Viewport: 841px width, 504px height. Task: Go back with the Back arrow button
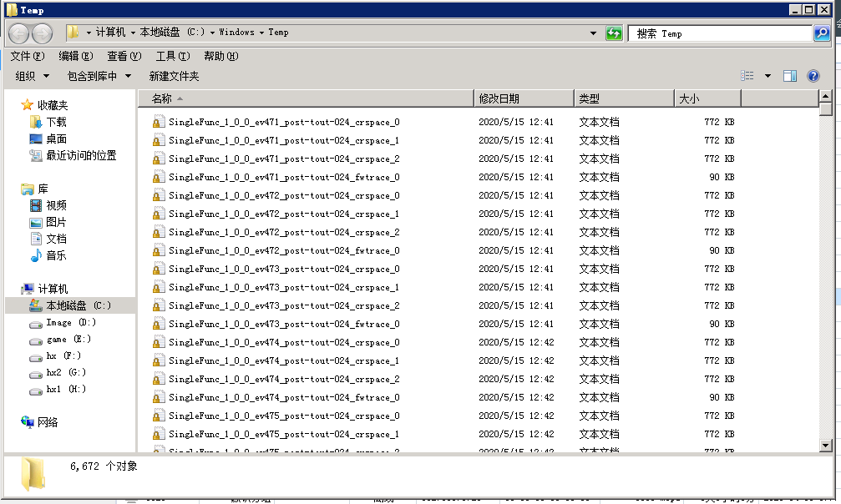point(18,33)
